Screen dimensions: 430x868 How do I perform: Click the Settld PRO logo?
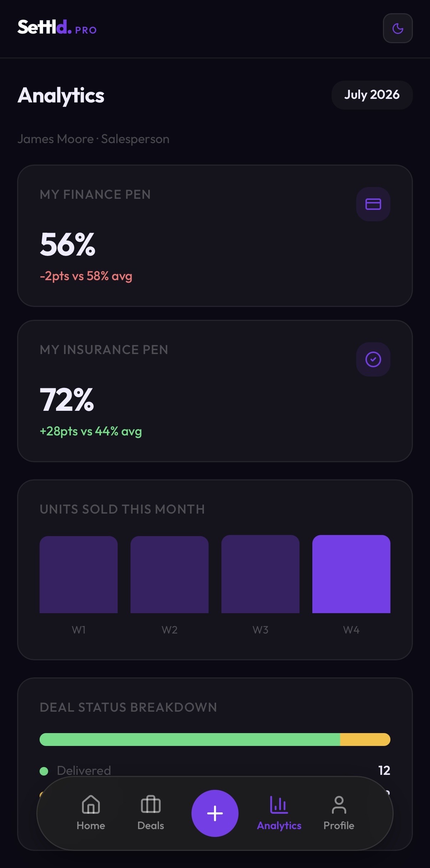57,27
